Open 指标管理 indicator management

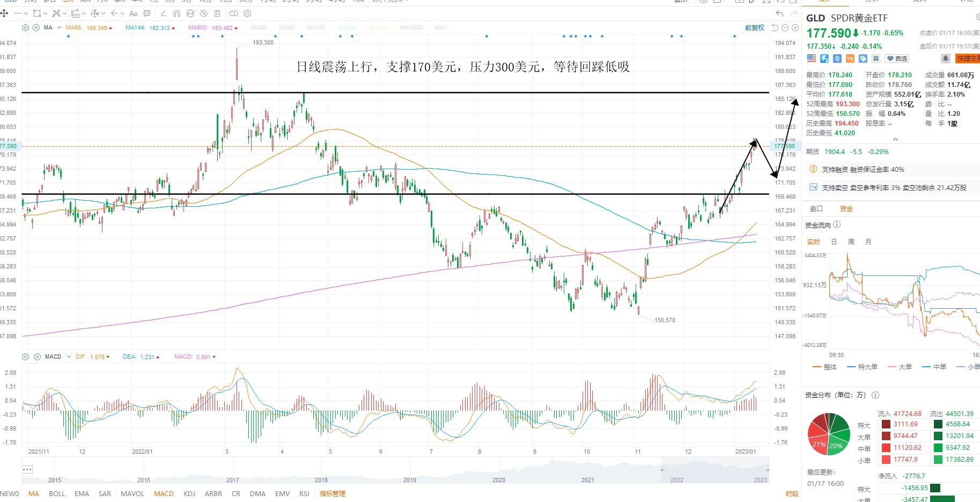(x=333, y=493)
